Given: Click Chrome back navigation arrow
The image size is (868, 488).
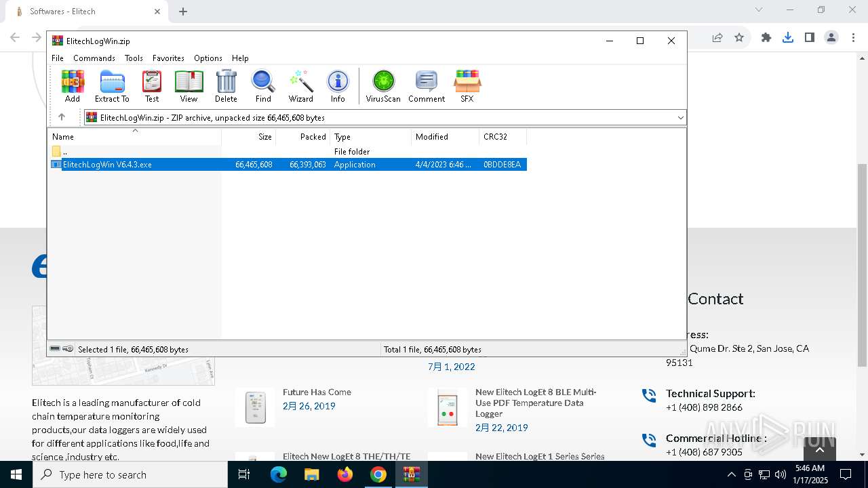Looking at the screenshot, I should click(15, 38).
